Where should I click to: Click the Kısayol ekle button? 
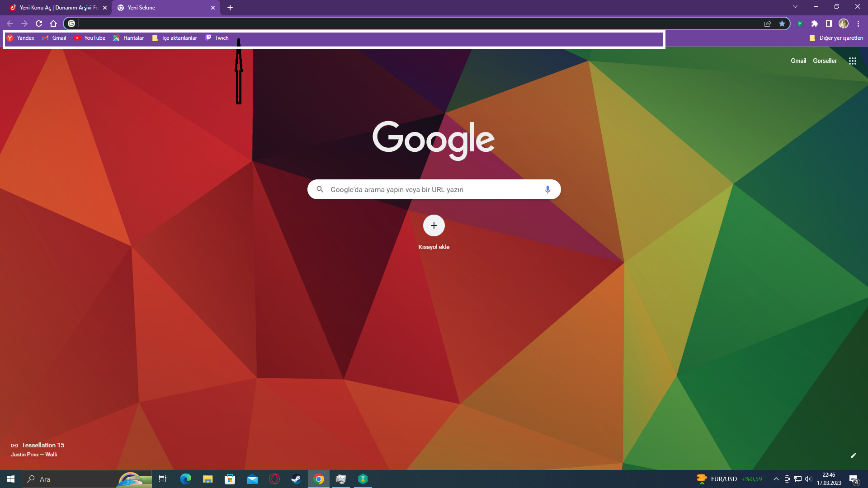pyautogui.click(x=434, y=226)
